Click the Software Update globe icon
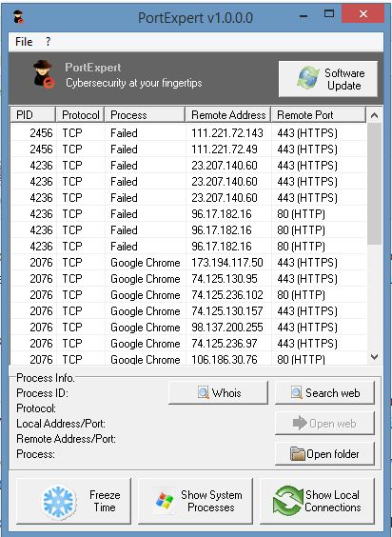This screenshot has height=537, width=392. click(308, 78)
